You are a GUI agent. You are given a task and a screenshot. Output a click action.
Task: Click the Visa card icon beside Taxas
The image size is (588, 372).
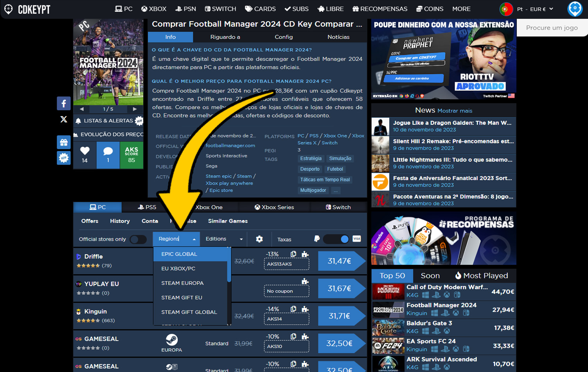[357, 239]
